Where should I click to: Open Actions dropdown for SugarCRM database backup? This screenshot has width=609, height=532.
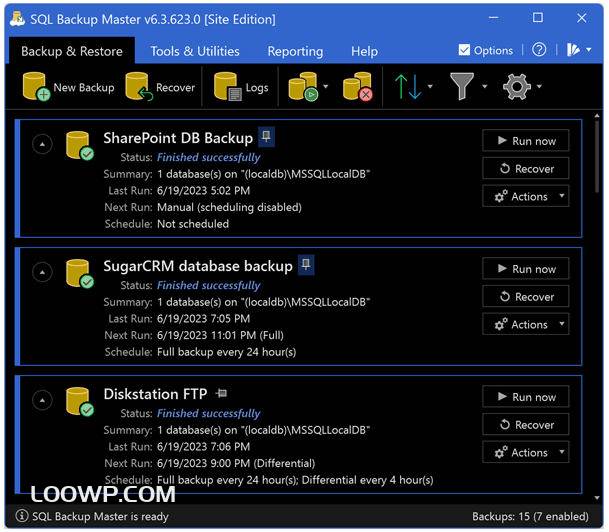click(x=526, y=324)
